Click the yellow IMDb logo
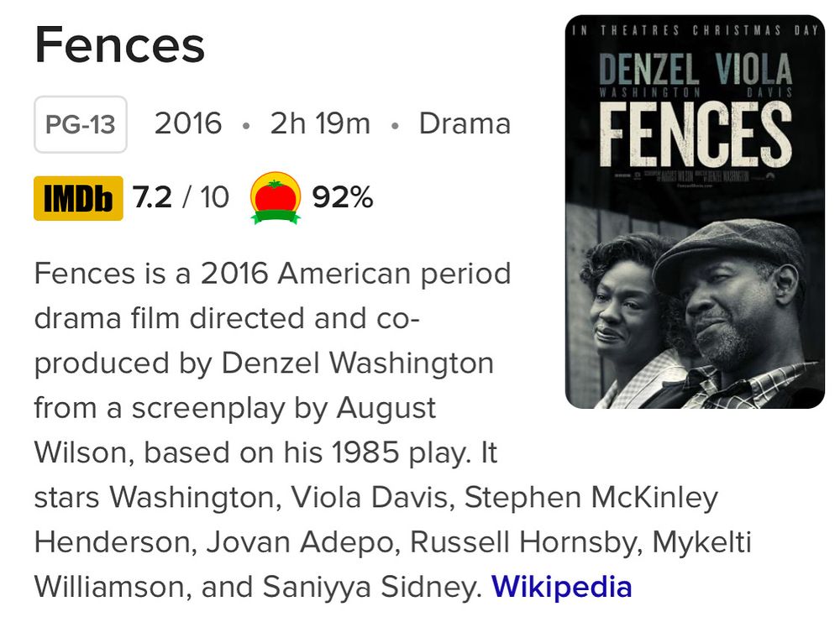Screen dimensions: 840x643 point(78,198)
